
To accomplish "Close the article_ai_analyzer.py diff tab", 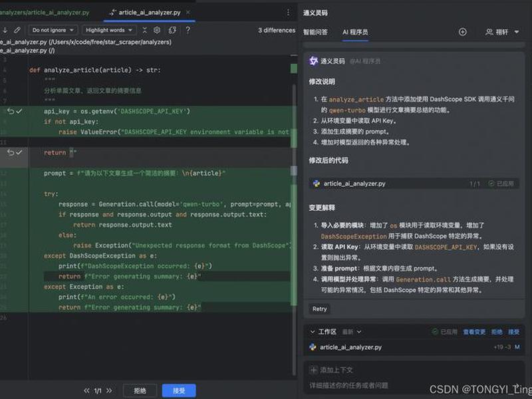I will [188, 12].
